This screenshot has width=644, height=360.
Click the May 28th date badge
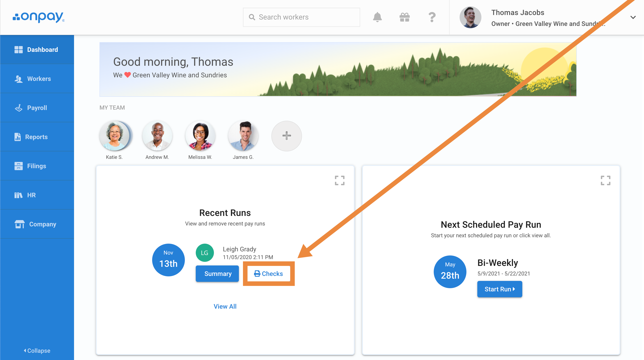coord(450,272)
